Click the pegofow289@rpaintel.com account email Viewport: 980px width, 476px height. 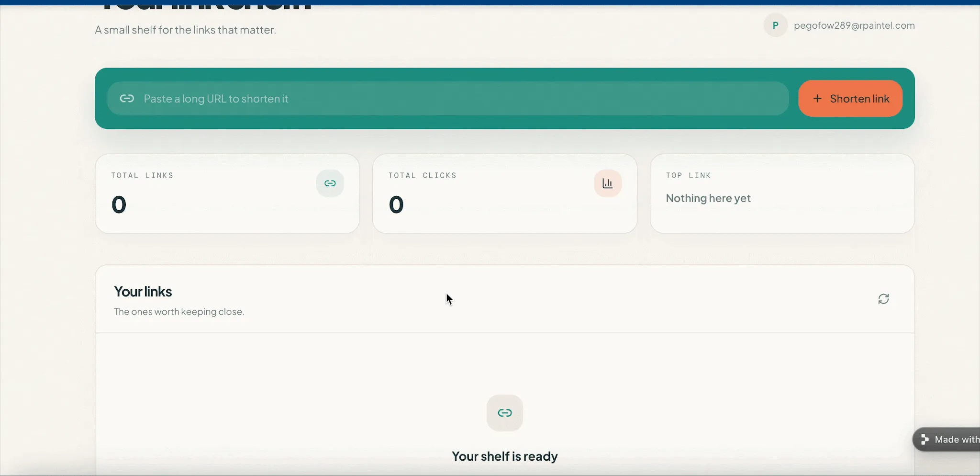coord(854,25)
